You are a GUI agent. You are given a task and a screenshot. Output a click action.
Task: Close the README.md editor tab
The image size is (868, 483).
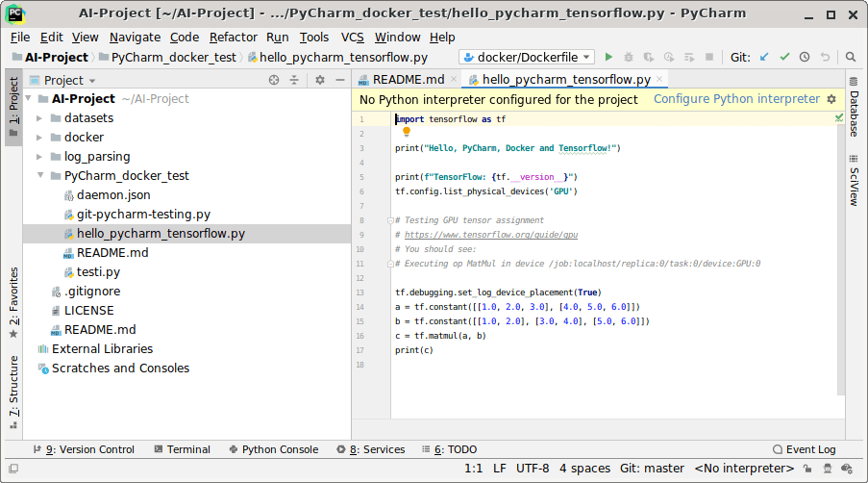coord(454,79)
